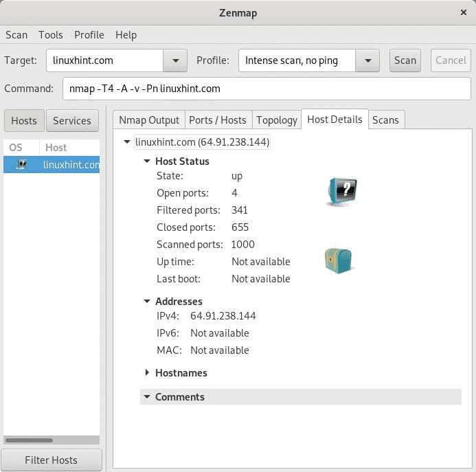Image resolution: width=476 pixels, height=472 pixels.
Task: Open the Target dropdown arrow
Action: 175,60
